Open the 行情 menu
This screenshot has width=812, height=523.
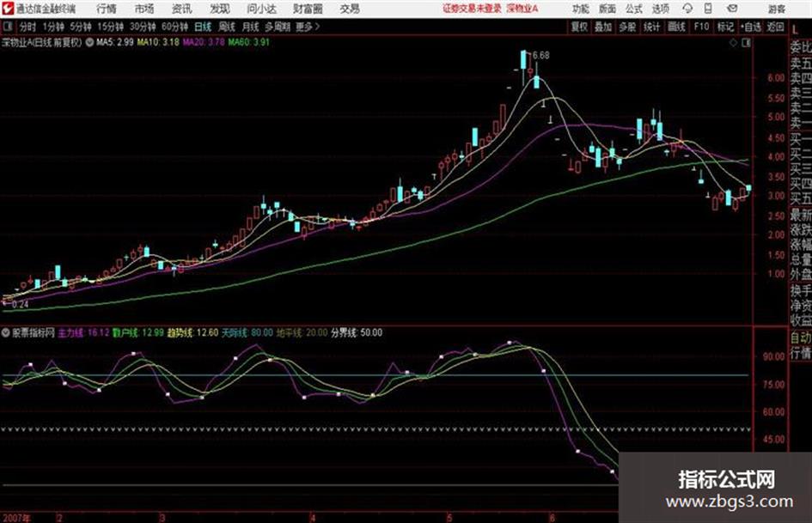[x=107, y=9]
